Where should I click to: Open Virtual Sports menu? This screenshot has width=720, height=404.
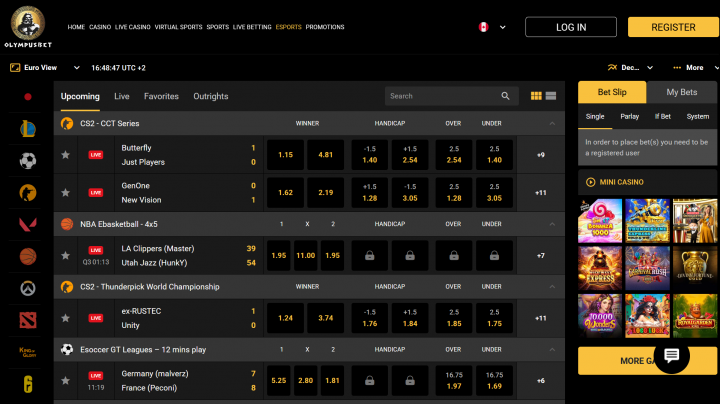(179, 27)
